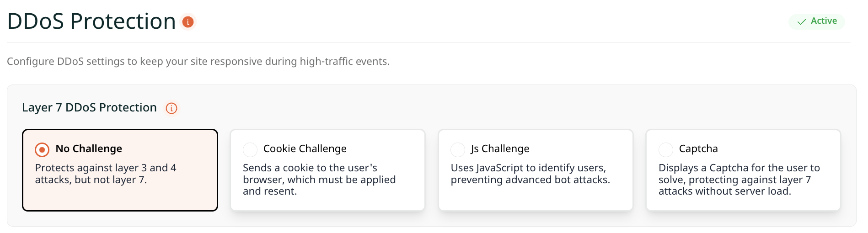Image resolution: width=868 pixels, height=233 pixels.
Task: Enable the Cookie Challenge radio button
Action: click(x=250, y=149)
